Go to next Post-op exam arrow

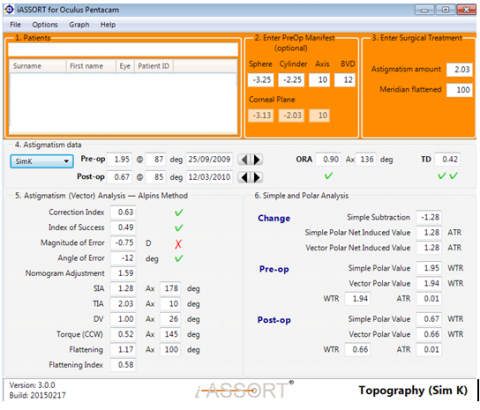coord(257,177)
